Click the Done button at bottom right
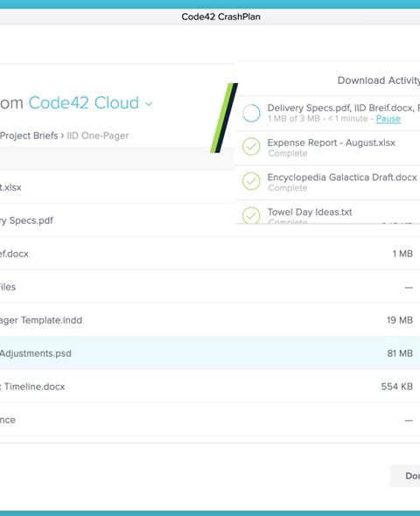This screenshot has height=516, width=420. (x=405, y=476)
